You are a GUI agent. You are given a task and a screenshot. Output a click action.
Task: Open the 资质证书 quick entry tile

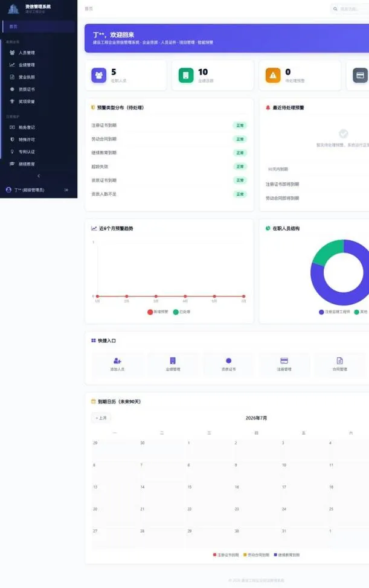[228, 364]
